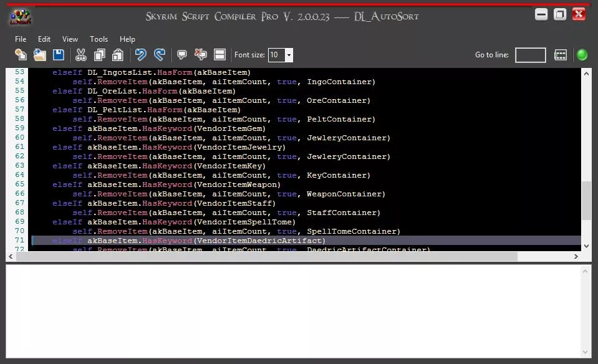Click the code editor's vertical scroll up arrow

pyautogui.click(x=586, y=74)
